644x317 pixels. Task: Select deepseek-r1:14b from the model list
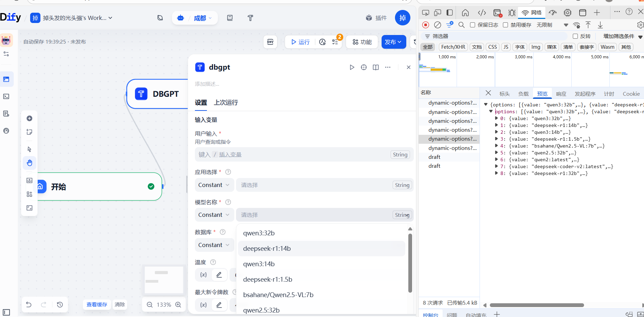[267, 248]
